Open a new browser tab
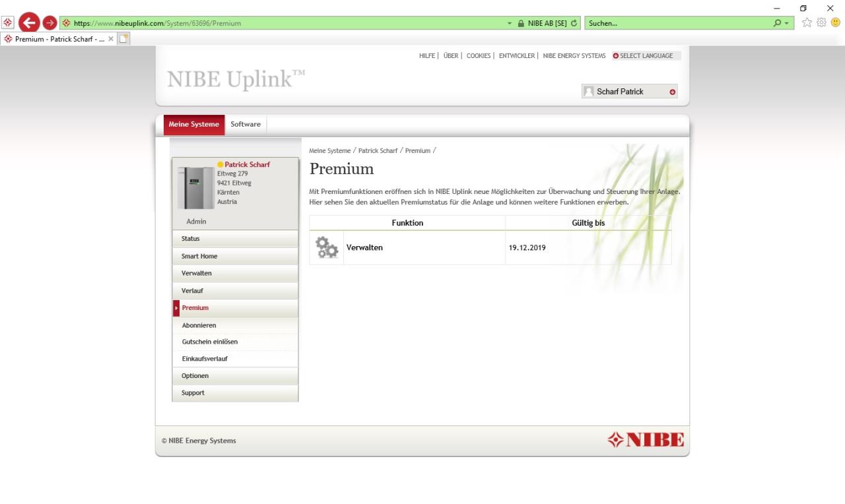This screenshot has height=504, width=845. (x=123, y=39)
